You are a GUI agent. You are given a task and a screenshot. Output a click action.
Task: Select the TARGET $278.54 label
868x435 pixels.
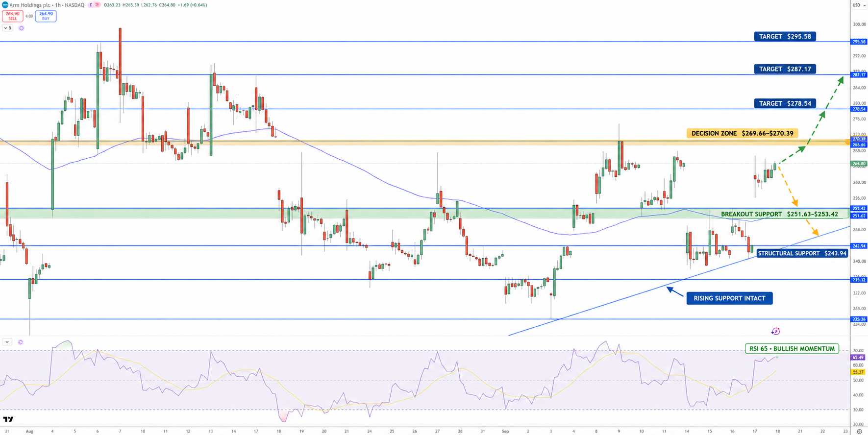coord(785,103)
